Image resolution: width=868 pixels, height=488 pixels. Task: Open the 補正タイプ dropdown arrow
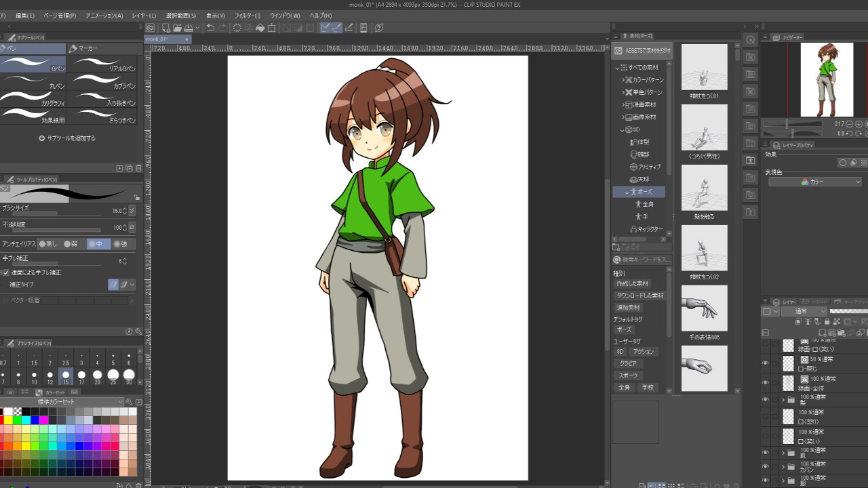tap(132, 285)
